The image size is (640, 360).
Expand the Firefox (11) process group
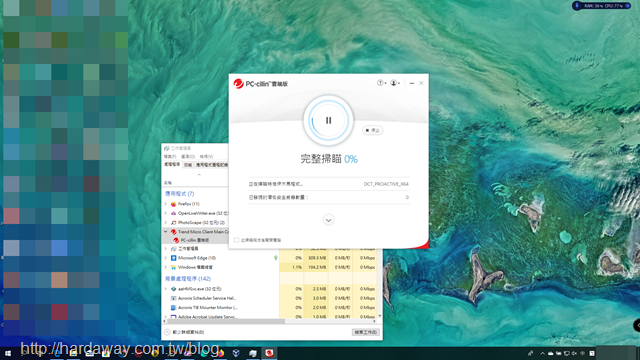coord(166,204)
